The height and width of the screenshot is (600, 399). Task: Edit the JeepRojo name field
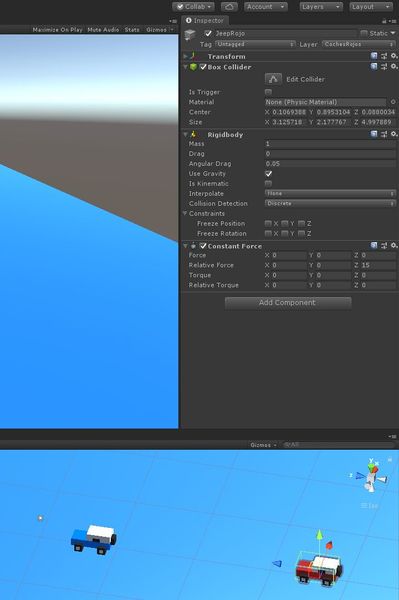point(285,33)
